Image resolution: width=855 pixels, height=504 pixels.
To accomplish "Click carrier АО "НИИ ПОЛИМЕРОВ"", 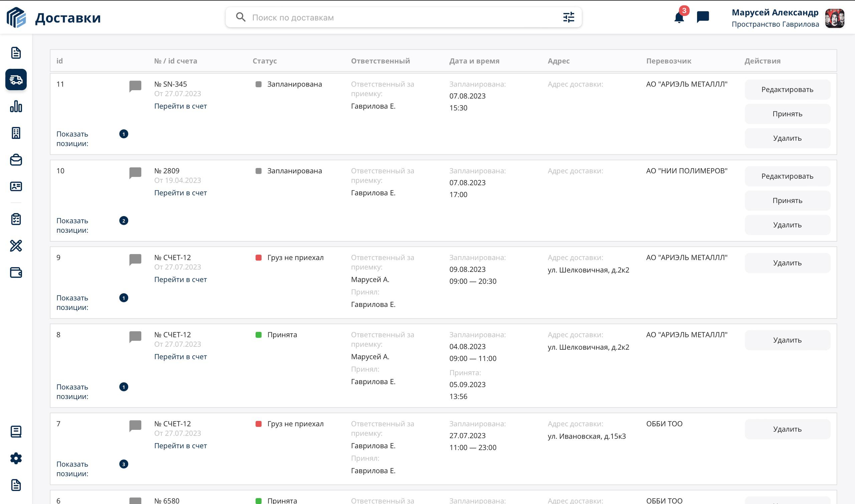I will click(x=687, y=171).
